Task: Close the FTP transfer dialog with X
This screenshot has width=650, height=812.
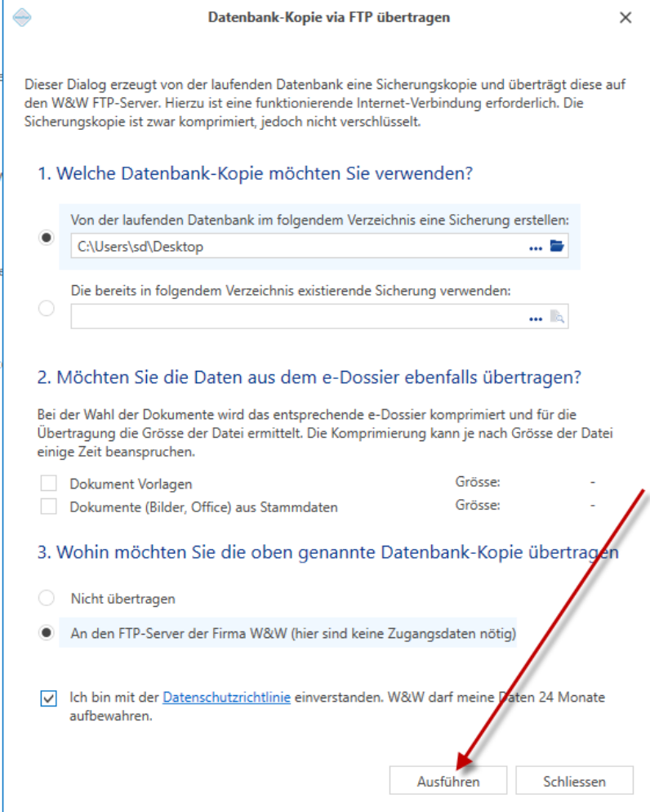Action: (626, 18)
